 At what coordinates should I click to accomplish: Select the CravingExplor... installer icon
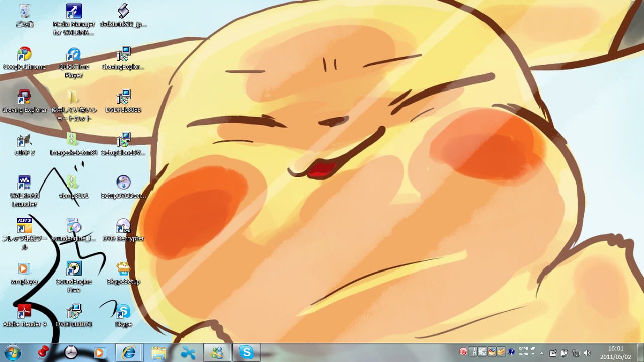point(123,58)
